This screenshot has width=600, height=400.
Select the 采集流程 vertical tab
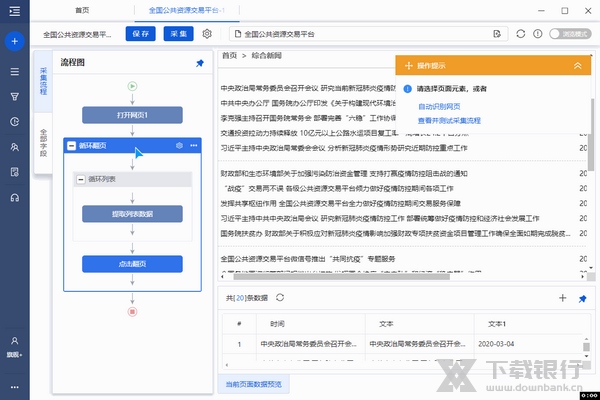pos(43,81)
